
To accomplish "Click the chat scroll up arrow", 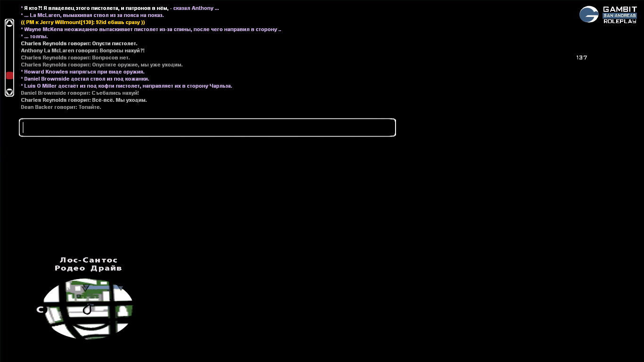I will (9, 24).
